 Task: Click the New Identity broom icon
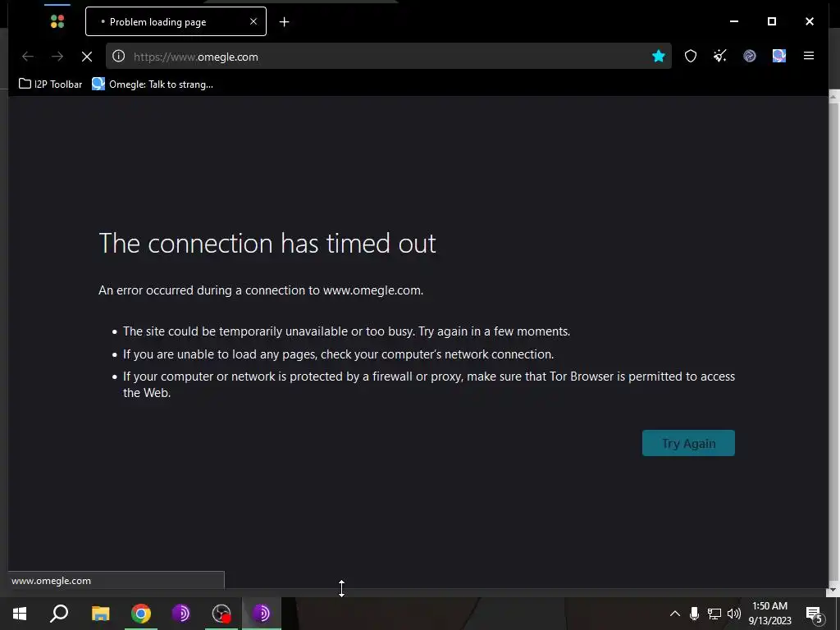720,56
